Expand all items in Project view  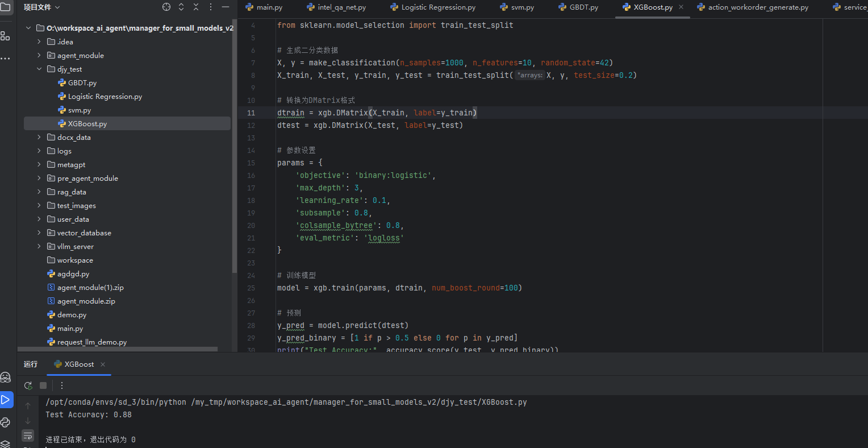click(x=182, y=7)
